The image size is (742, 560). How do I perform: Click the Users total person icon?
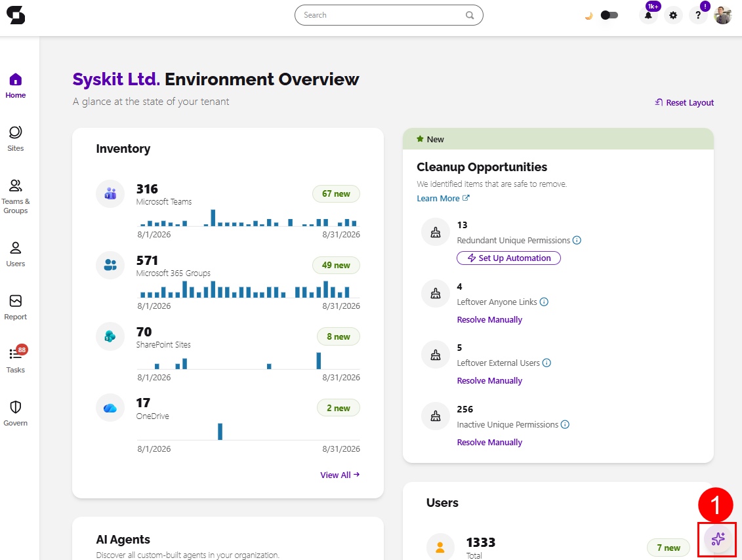coord(440,547)
